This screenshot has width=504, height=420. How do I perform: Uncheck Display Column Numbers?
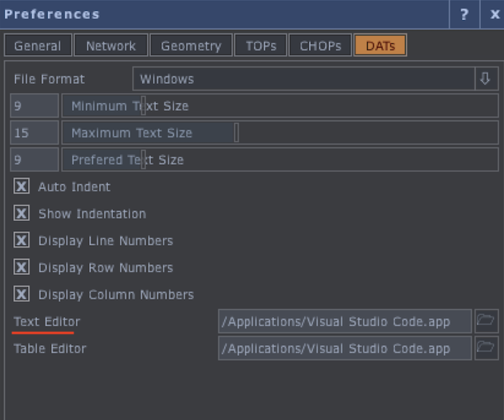pyautogui.click(x=21, y=294)
